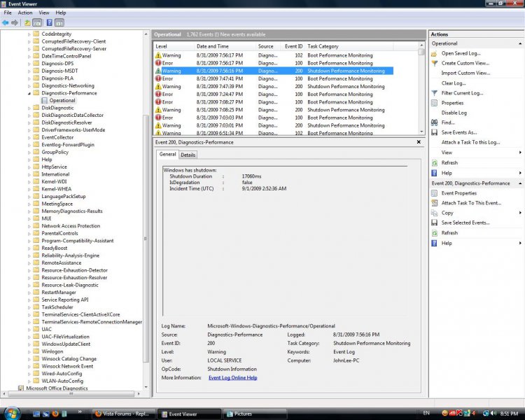Click Windows Start orb

[12, 413]
